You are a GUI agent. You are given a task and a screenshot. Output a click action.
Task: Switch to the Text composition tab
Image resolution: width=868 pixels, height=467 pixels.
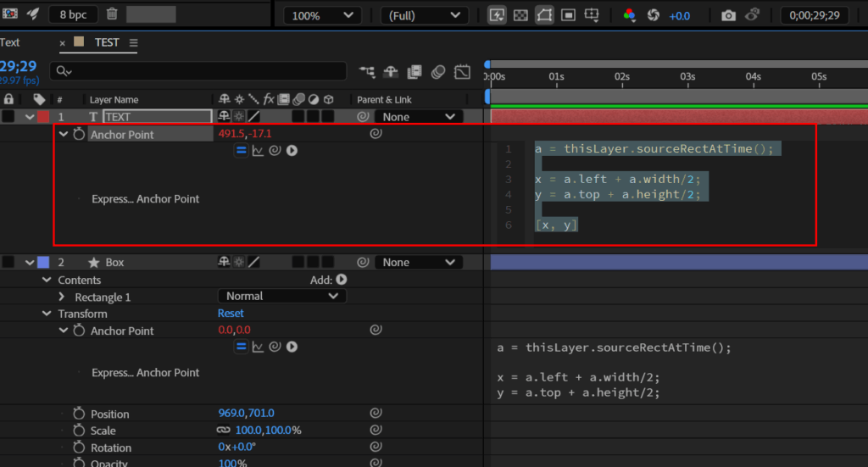[x=10, y=42]
